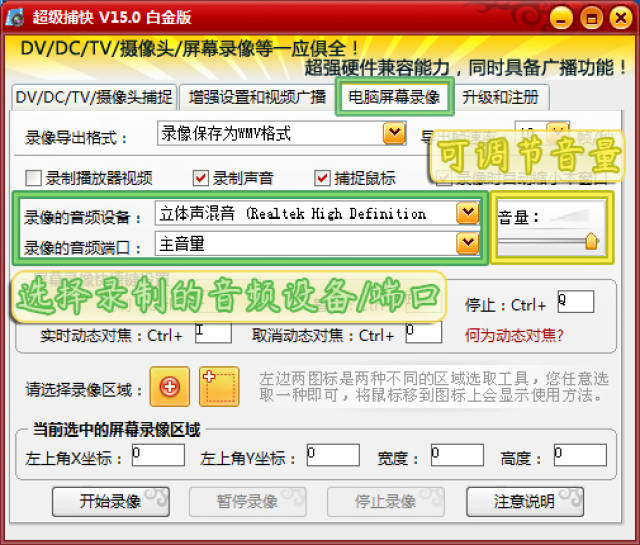
Task: Switch to 增强设置和视频广播 tab
Action: click(257, 97)
